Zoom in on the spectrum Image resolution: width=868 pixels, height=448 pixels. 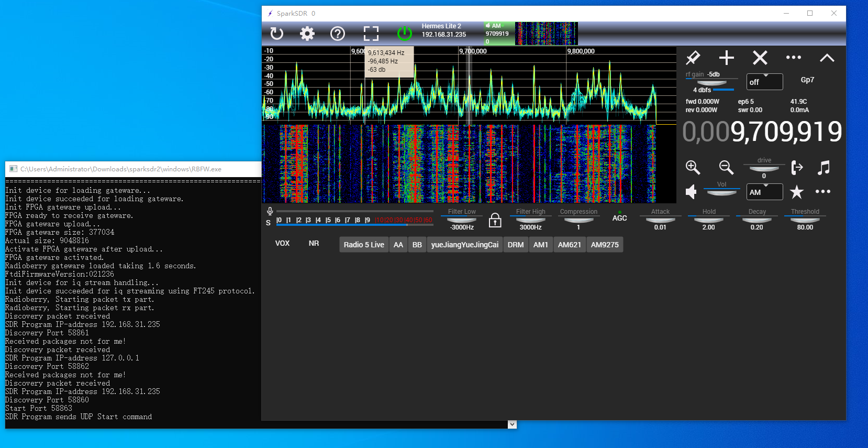693,167
